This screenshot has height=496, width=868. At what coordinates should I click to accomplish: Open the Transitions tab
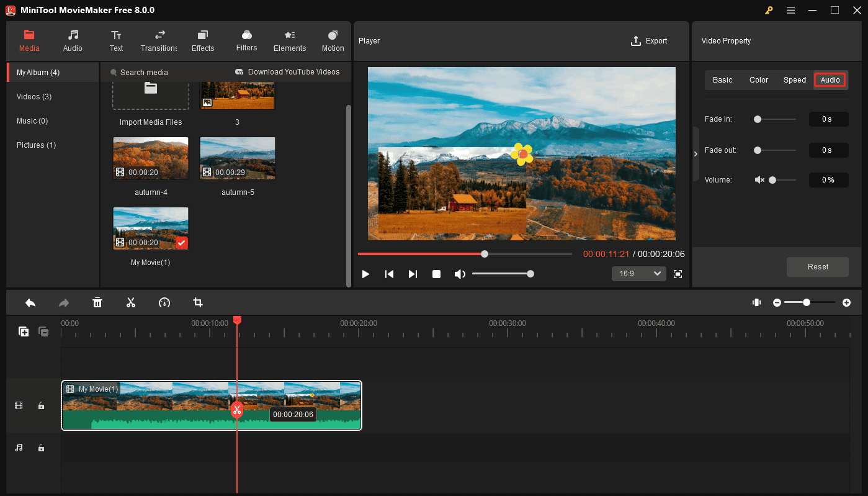click(x=159, y=41)
